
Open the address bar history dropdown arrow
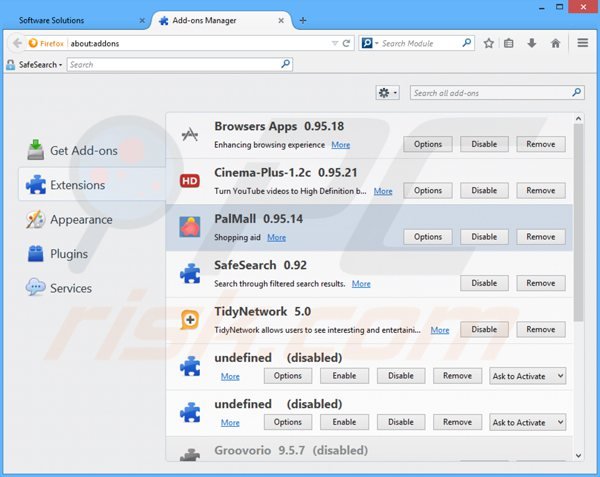335,43
